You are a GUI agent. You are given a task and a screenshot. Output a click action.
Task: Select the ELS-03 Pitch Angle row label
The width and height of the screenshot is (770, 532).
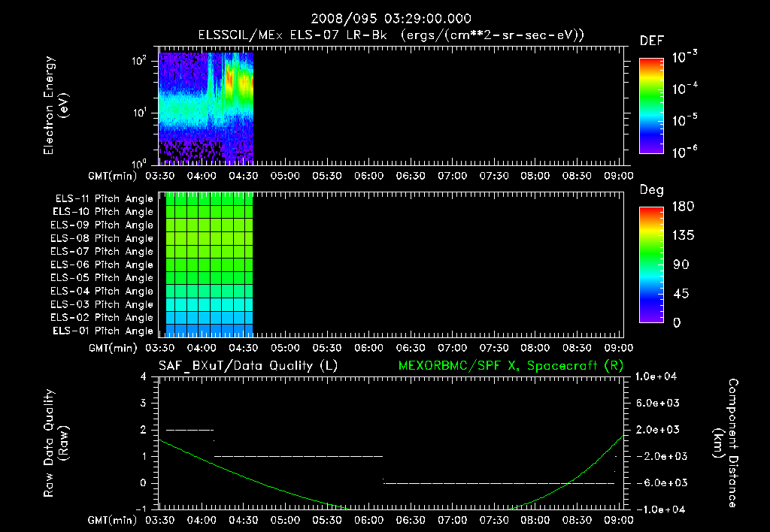pyautogui.click(x=102, y=304)
